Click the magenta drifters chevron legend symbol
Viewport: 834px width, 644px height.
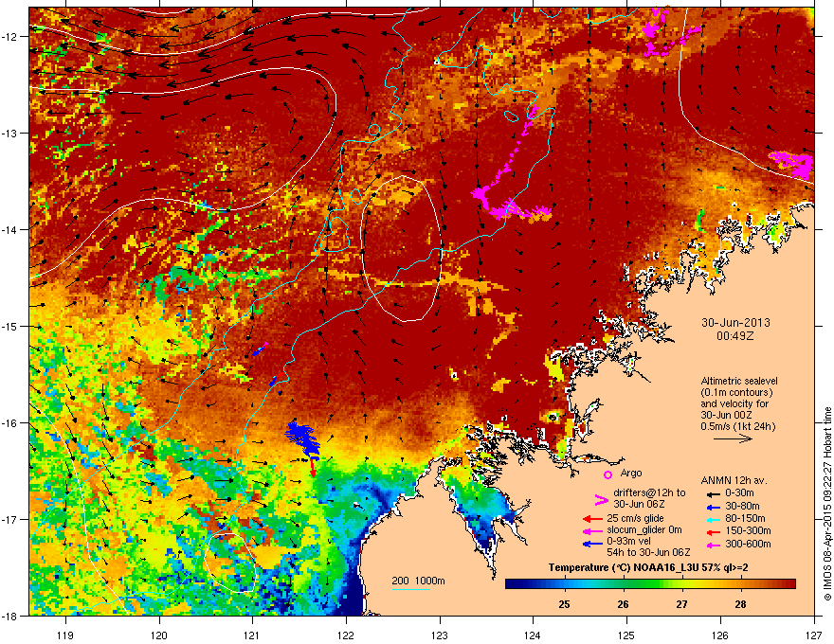(x=601, y=499)
